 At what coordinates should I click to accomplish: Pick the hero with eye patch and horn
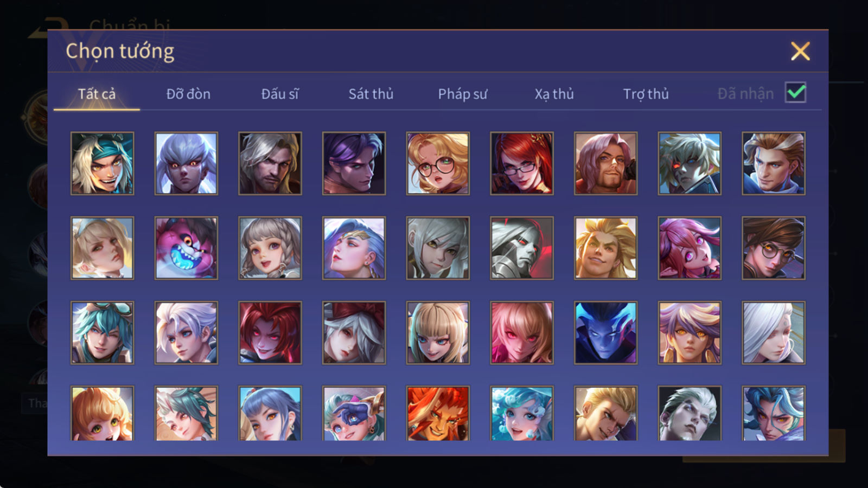[x=354, y=413]
